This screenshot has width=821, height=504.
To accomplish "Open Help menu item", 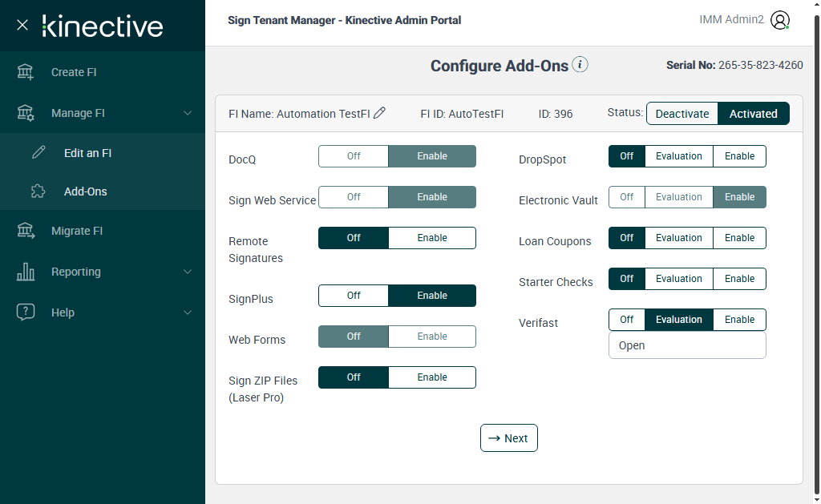I will pyautogui.click(x=103, y=312).
